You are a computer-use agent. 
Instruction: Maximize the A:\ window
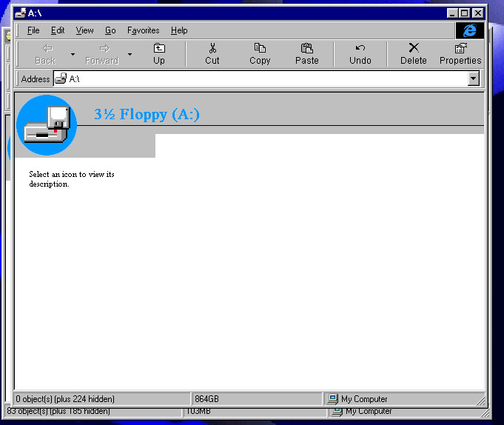(x=465, y=13)
